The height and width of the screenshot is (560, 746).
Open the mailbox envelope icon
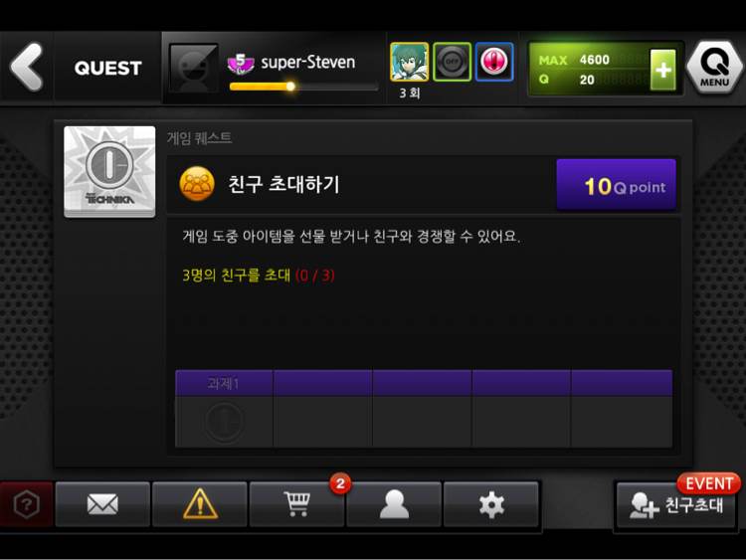[x=102, y=504]
